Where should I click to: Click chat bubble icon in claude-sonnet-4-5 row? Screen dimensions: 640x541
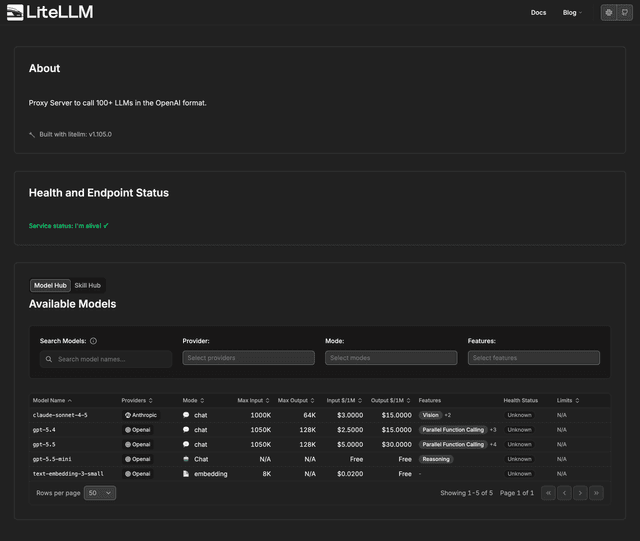pyautogui.click(x=186, y=415)
